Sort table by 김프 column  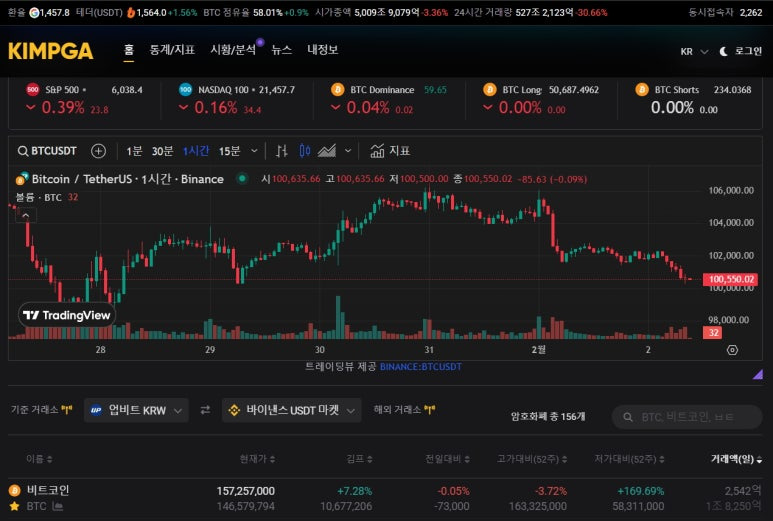coord(359,459)
